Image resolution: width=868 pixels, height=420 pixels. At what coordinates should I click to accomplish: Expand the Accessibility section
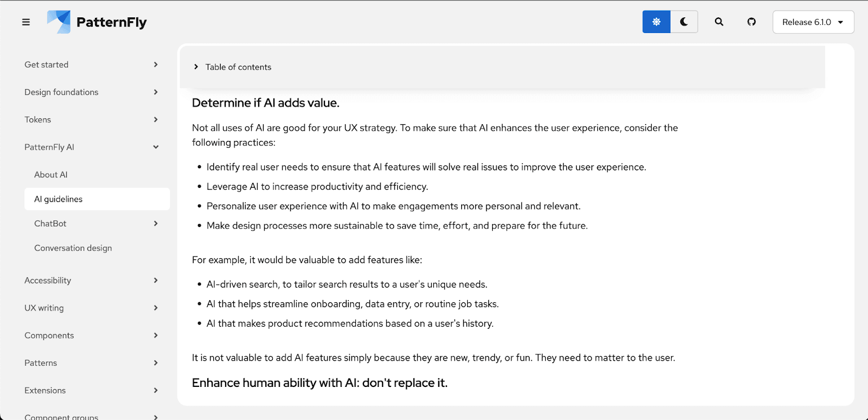[92, 281]
